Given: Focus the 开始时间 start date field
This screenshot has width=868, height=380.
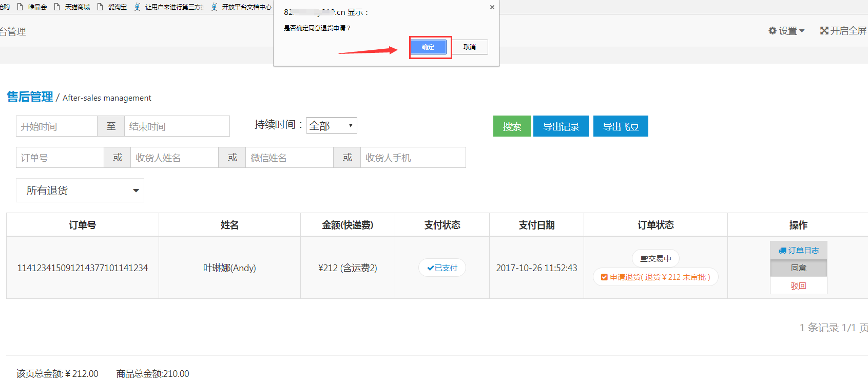Looking at the screenshot, I should [x=56, y=126].
